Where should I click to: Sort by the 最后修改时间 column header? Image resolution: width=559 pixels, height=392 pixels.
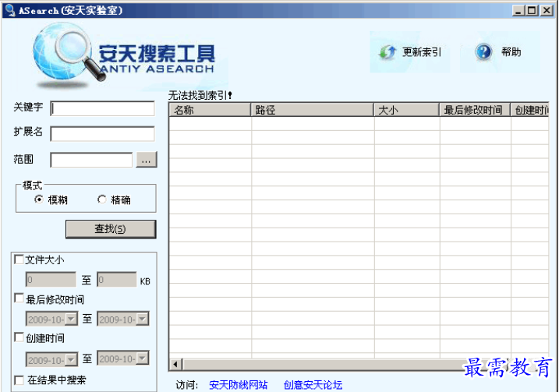(x=475, y=110)
